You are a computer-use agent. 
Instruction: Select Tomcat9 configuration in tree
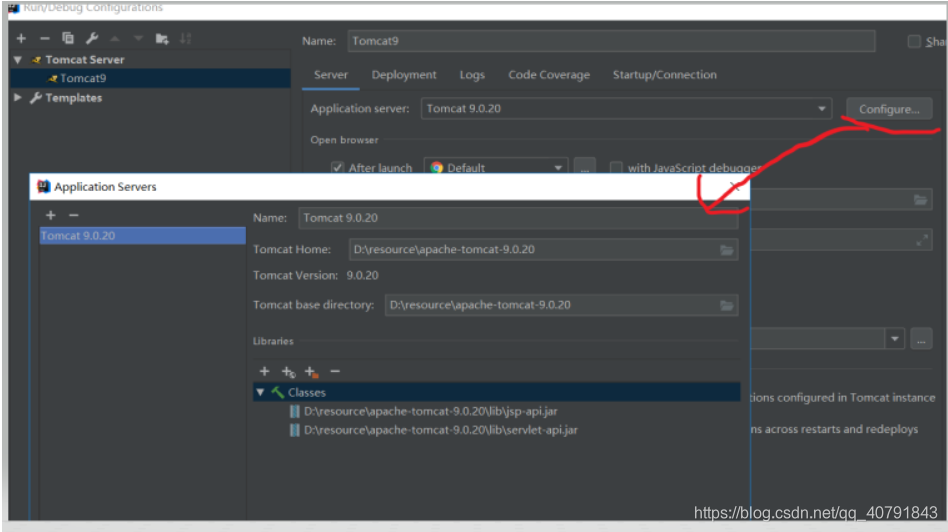click(x=150, y=78)
